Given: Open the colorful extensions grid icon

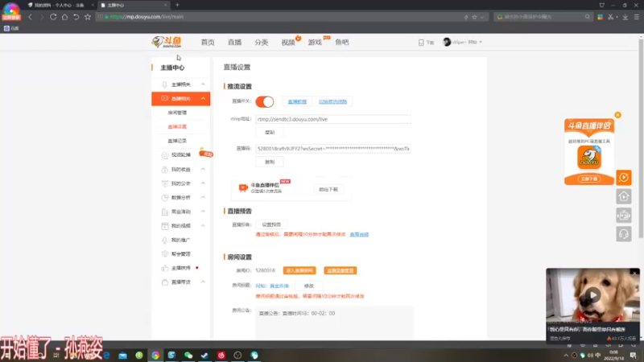Looking at the screenshot, I should coord(600,17).
